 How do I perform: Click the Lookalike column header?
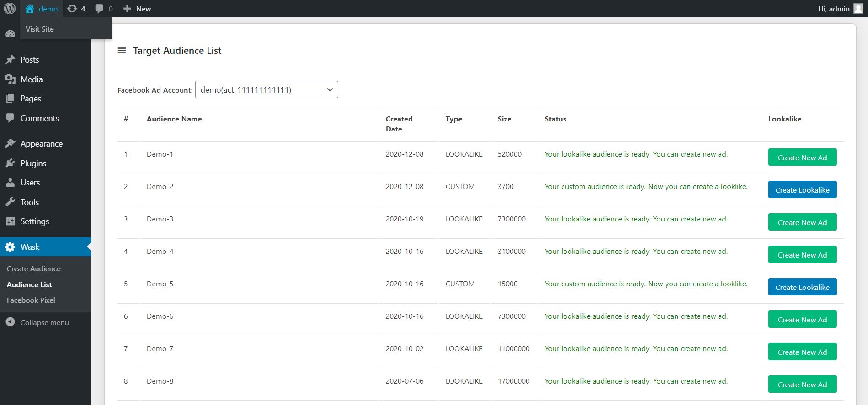pos(785,119)
